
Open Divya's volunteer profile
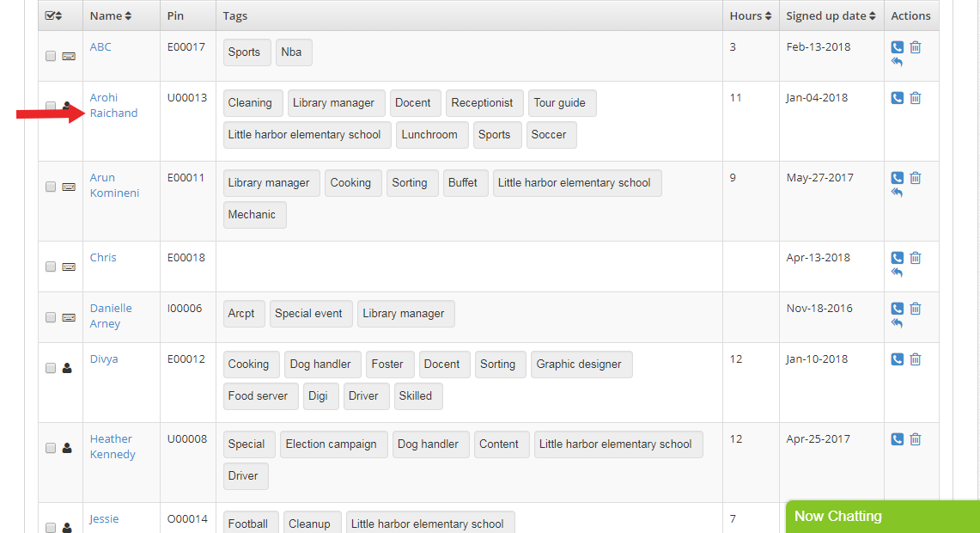coord(104,359)
